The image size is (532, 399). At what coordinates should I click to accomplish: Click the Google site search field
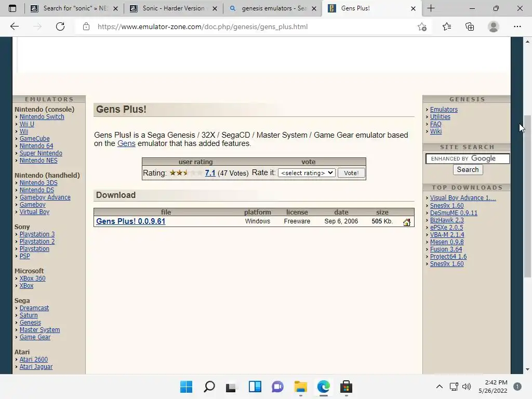coord(467,158)
